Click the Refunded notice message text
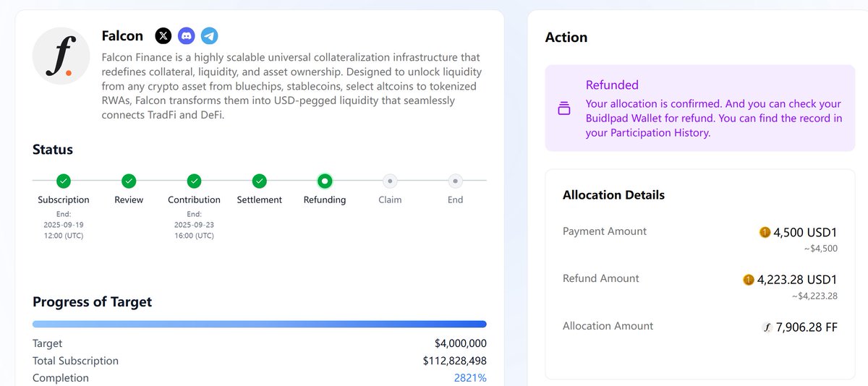This screenshot has width=868, height=386. pos(713,118)
